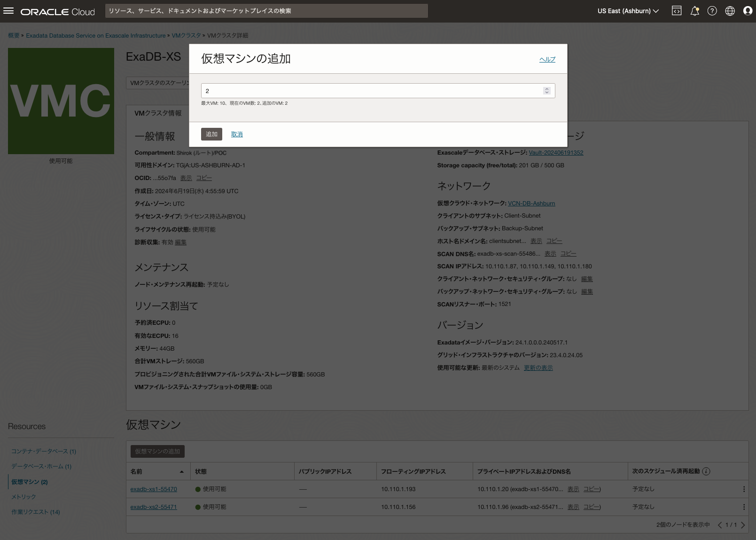Click the search bar for resources and services
The width and height of the screenshot is (756, 540).
tap(266, 11)
